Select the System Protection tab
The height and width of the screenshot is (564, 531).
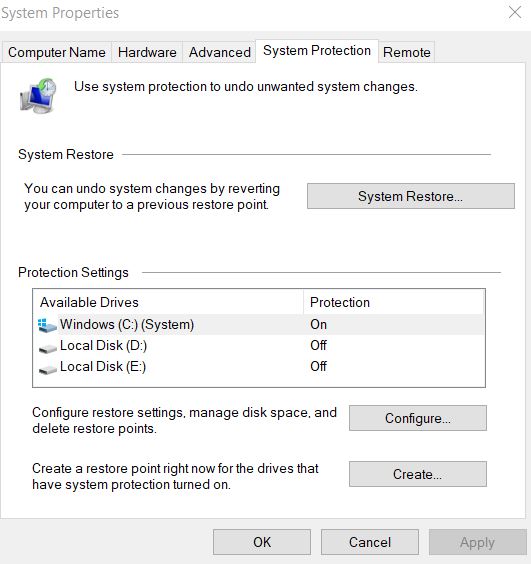[x=317, y=51]
